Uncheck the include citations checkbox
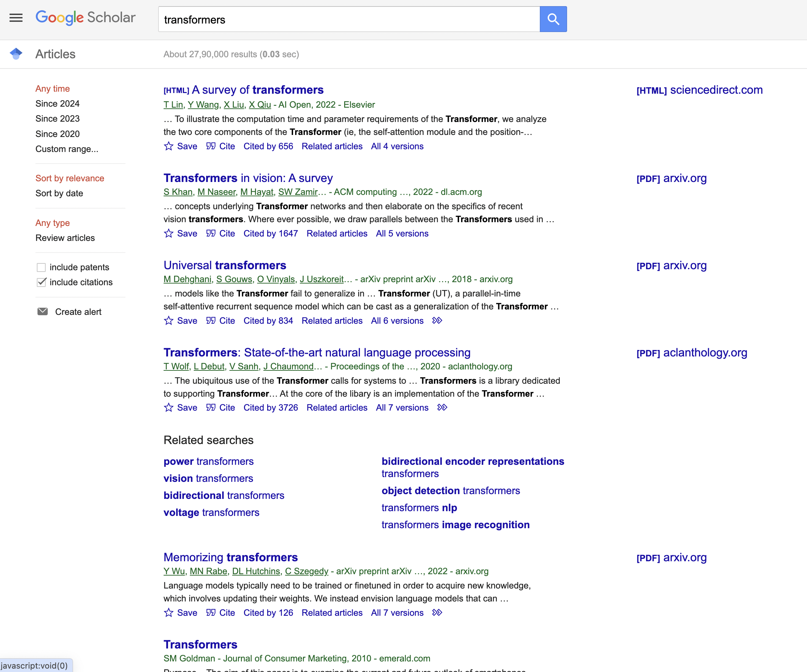The width and height of the screenshot is (807, 672). pyautogui.click(x=41, y=282)
